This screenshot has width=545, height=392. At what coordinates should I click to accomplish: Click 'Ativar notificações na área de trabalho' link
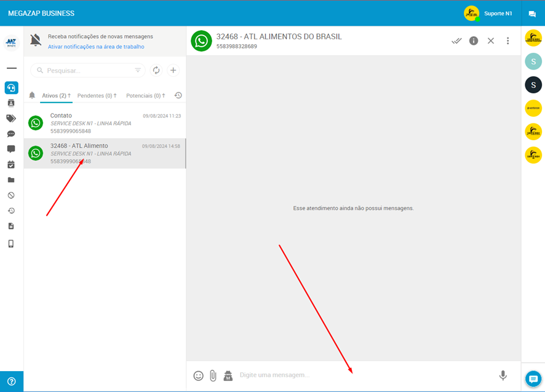click(x=96, y=47)
